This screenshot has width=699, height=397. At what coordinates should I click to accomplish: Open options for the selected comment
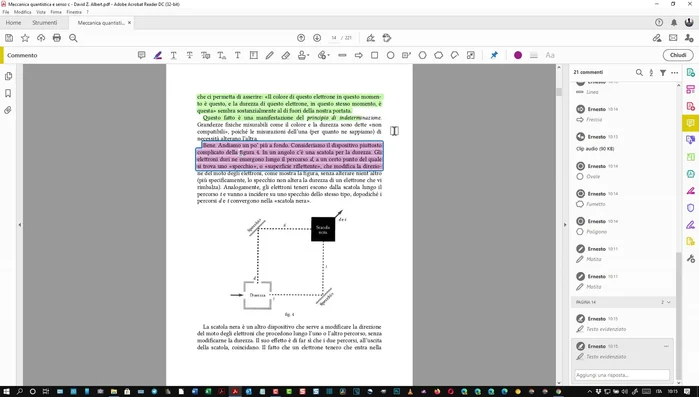(666, 346)
